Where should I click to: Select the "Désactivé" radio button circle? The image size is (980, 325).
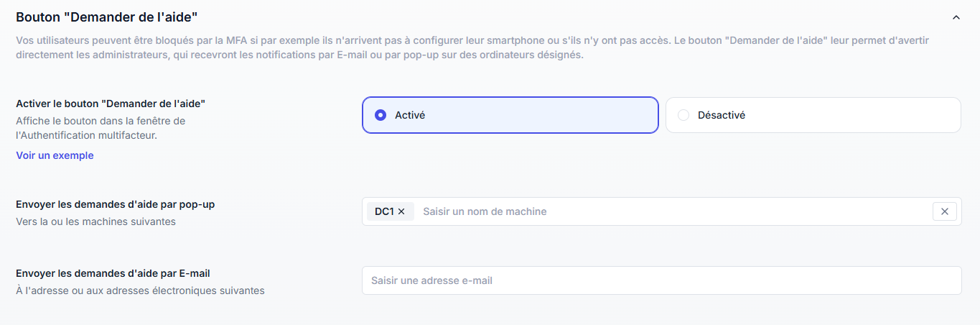[683, 115]
